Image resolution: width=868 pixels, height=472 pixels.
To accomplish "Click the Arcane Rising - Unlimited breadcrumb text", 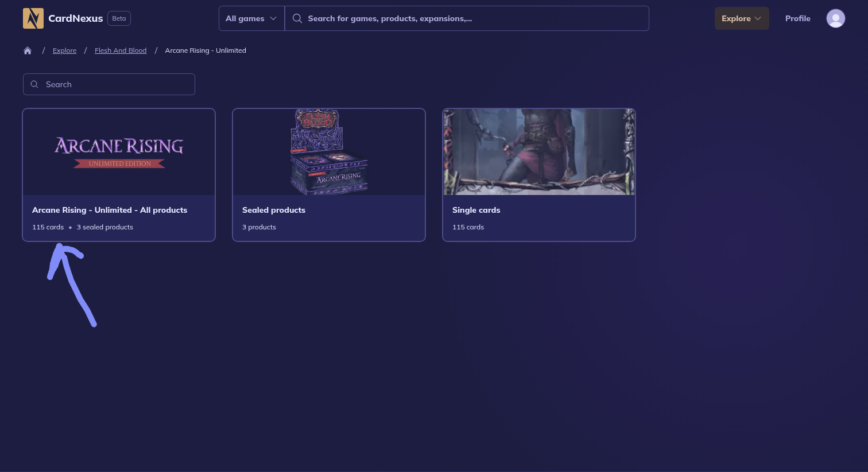I will pos(206,50).
